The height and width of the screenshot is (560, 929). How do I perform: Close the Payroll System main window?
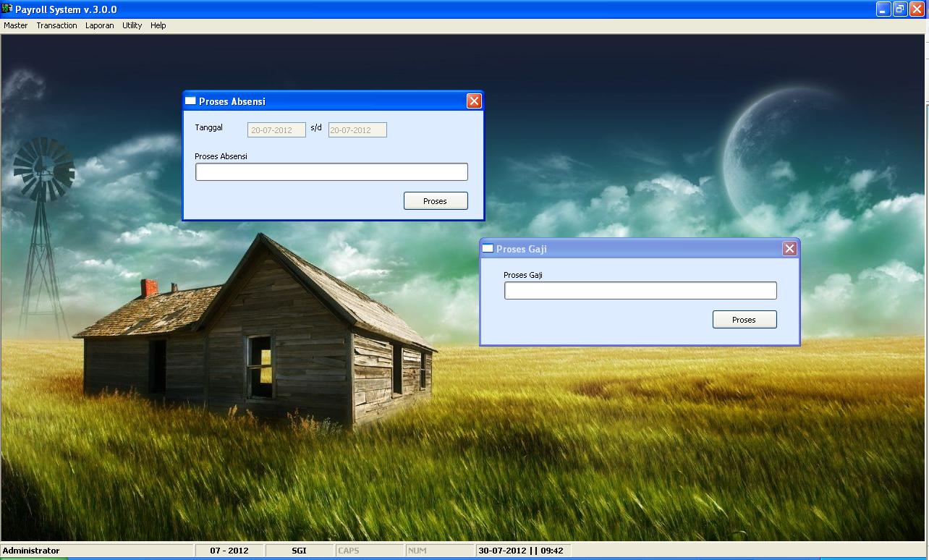917,9
